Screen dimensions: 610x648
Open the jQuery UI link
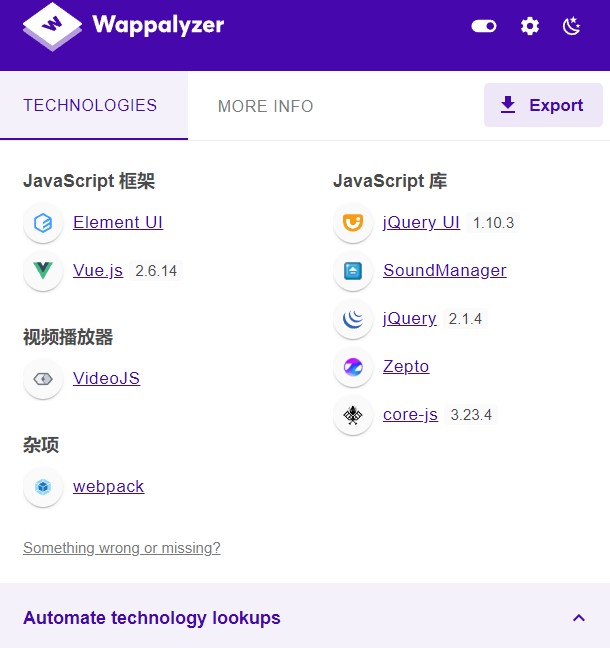pos(421,222)
